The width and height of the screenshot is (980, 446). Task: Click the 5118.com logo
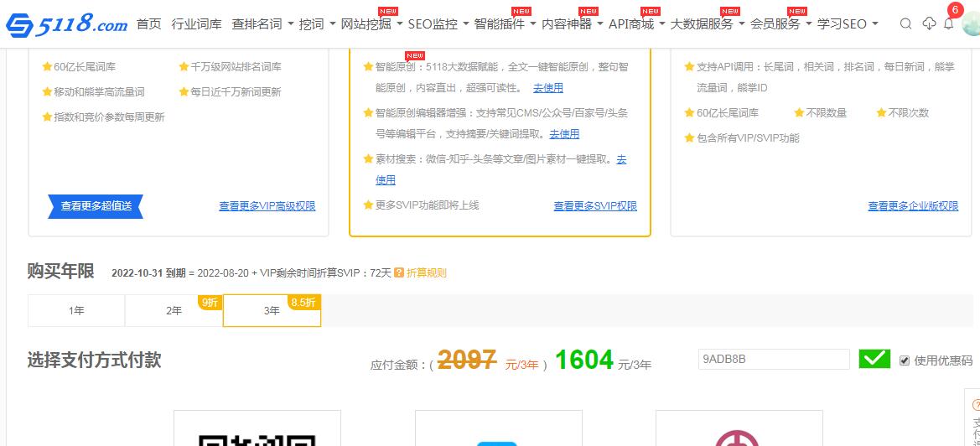point(67,24)
